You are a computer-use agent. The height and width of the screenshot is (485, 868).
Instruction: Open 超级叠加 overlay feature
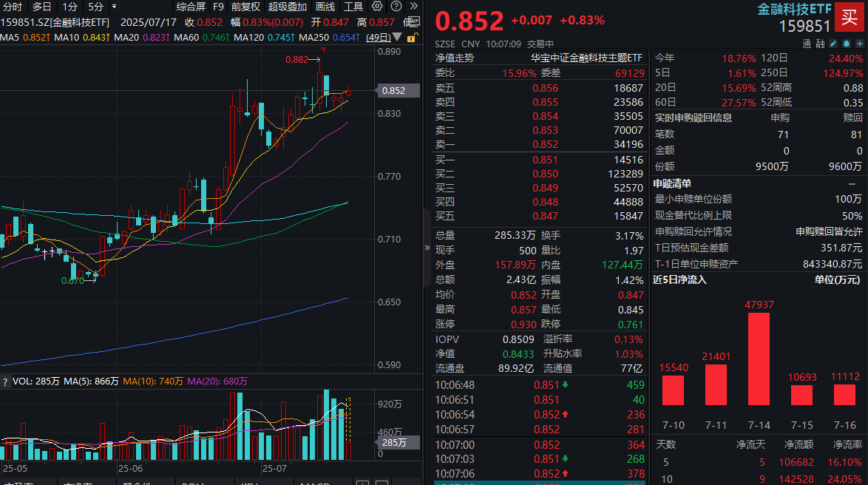point(288,7)
